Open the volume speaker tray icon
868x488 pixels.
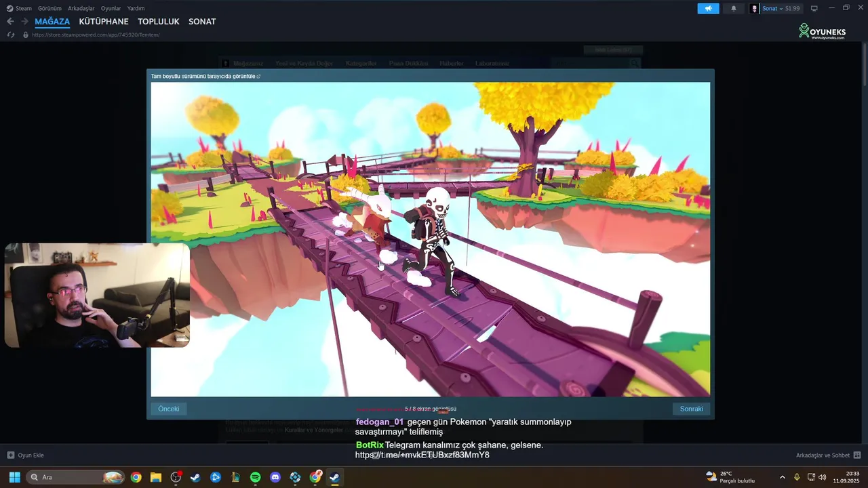(822, 477)
